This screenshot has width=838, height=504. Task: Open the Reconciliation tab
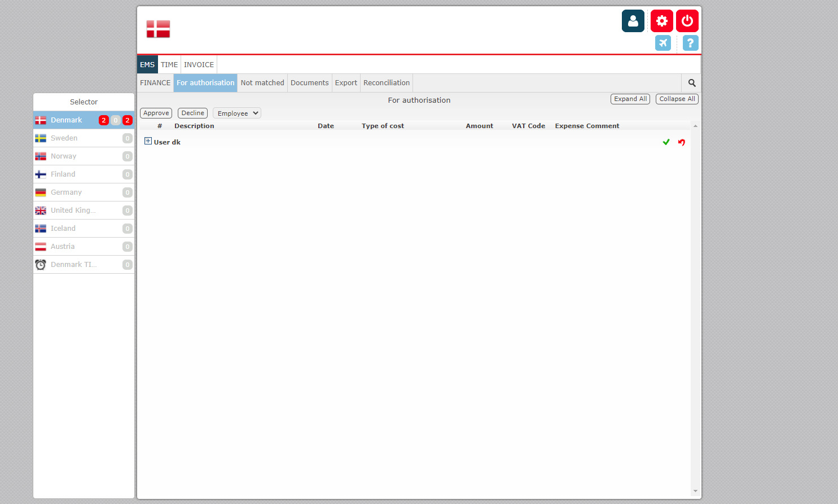(x=387, y=83)
